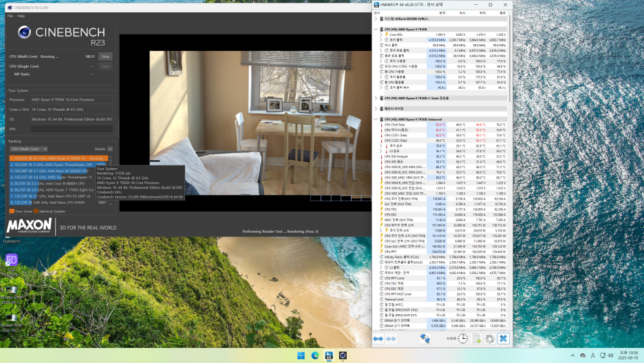Select the CPU IOD Hotspot sensor row
The width and height of the screenshot is (644, 363).
click(x=443, y=156)
